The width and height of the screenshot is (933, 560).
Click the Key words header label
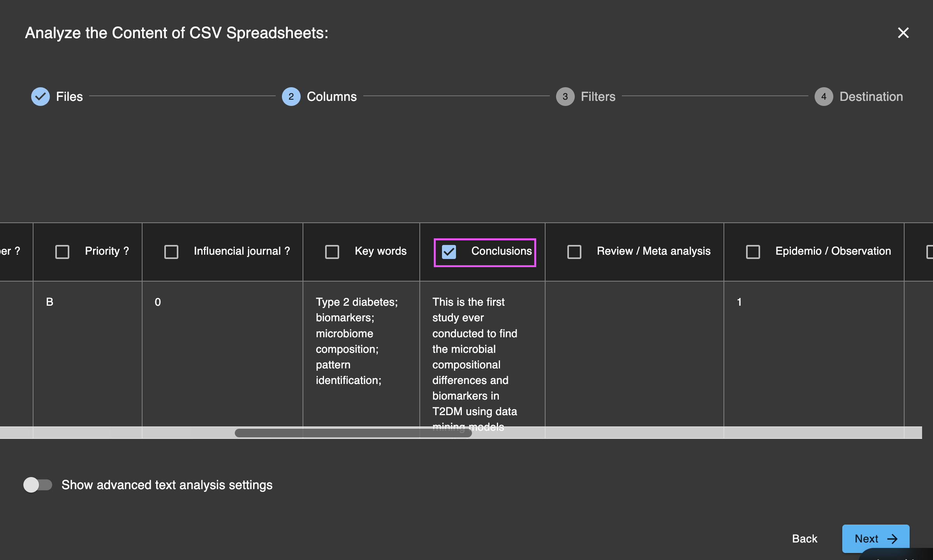click(x=380, y=251)
